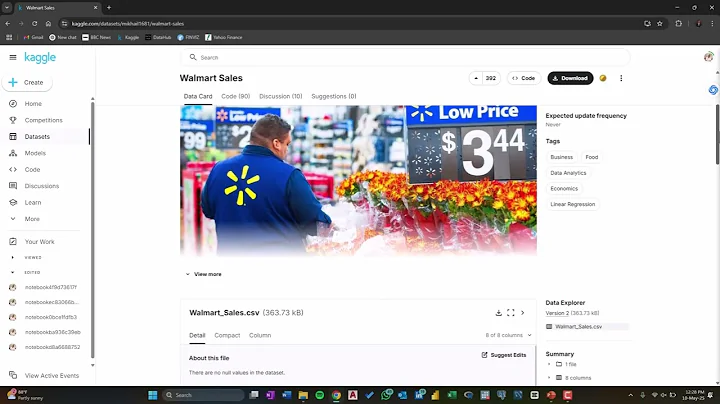Switch to the Suggestions (0) tab
This screenshot has width=720, height=404.
(334, 96)
